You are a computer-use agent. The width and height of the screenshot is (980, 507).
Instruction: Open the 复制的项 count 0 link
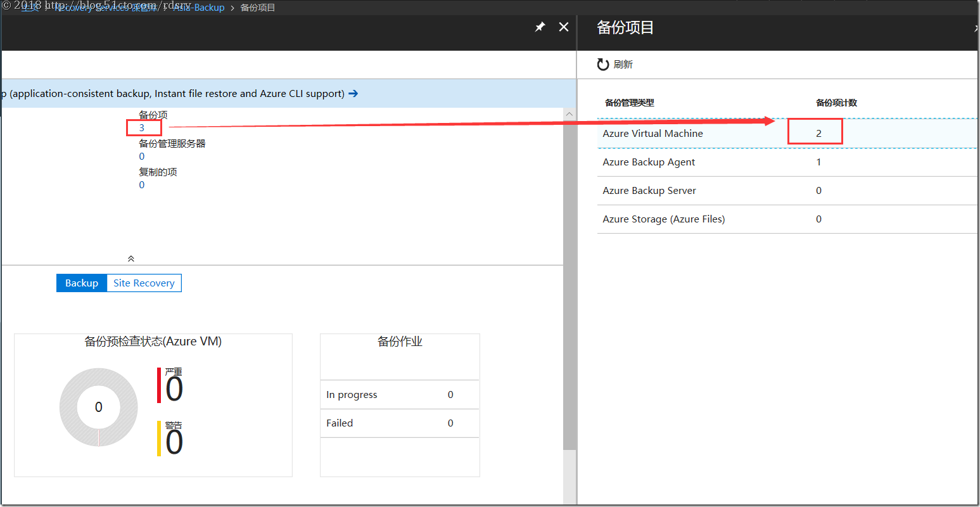click(142, 184)
